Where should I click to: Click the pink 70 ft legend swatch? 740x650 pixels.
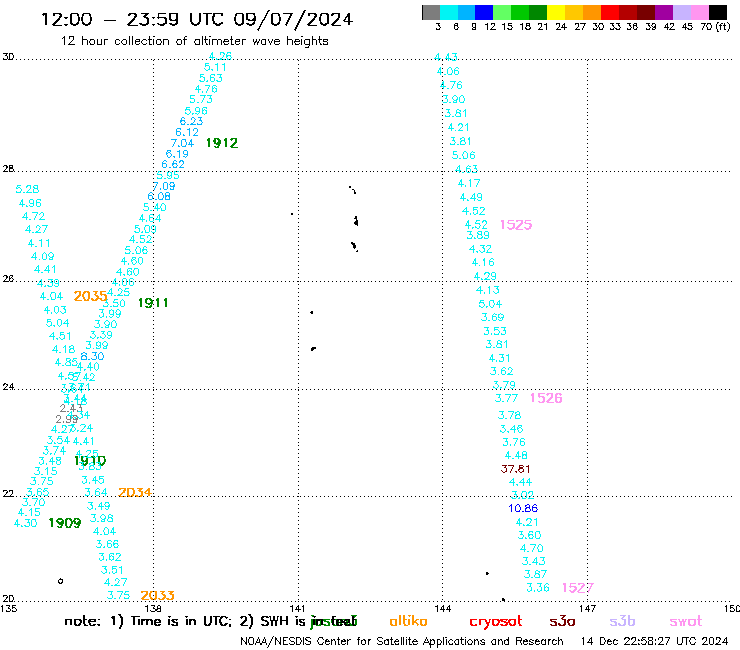(700, 12)
